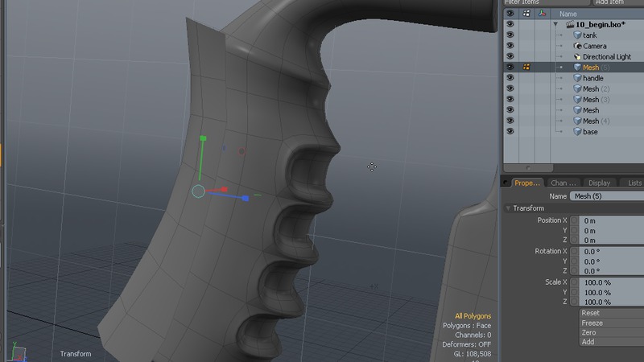Screen dimensions: 644x362
Task: Click the Scale X channel keyframe dot
Action: (x=574, y=282)
